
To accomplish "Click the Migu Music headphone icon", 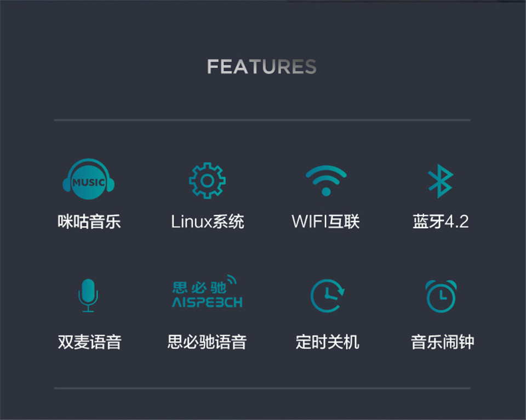I will tap(89, 179).
